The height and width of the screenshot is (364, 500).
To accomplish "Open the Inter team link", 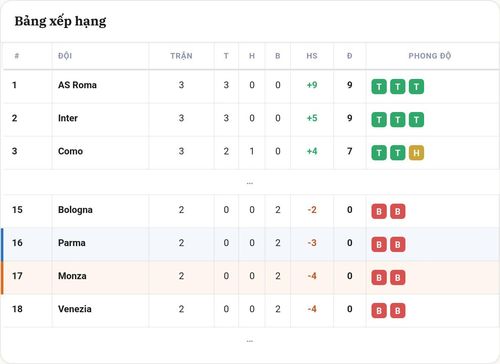I will click(68, 118).
